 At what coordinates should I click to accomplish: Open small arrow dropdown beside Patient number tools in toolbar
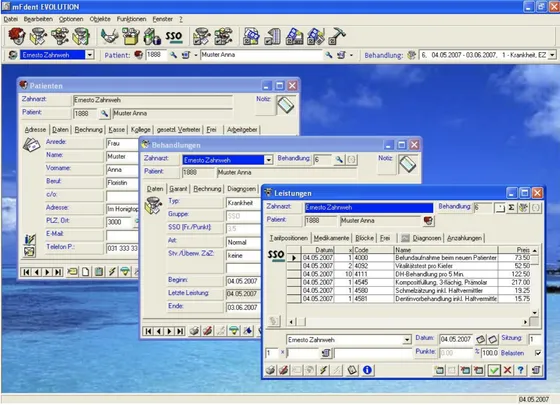point(196,55)
